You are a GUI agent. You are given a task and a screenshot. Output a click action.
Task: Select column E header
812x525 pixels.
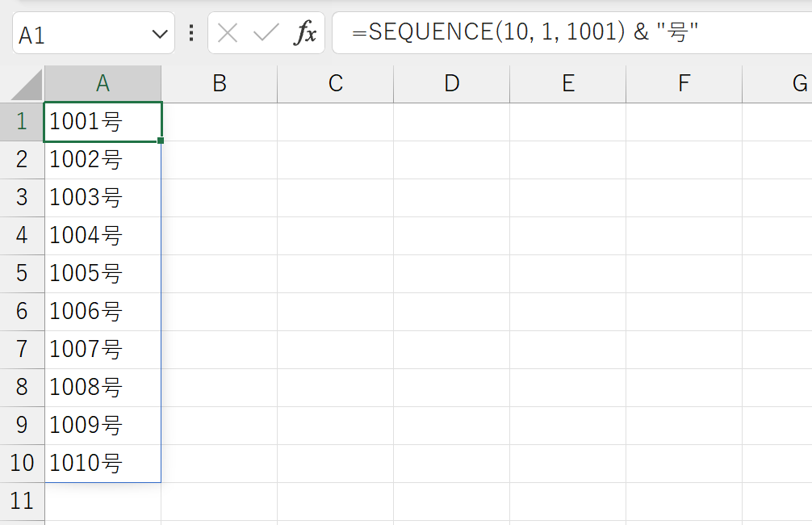tap(567, 83)
